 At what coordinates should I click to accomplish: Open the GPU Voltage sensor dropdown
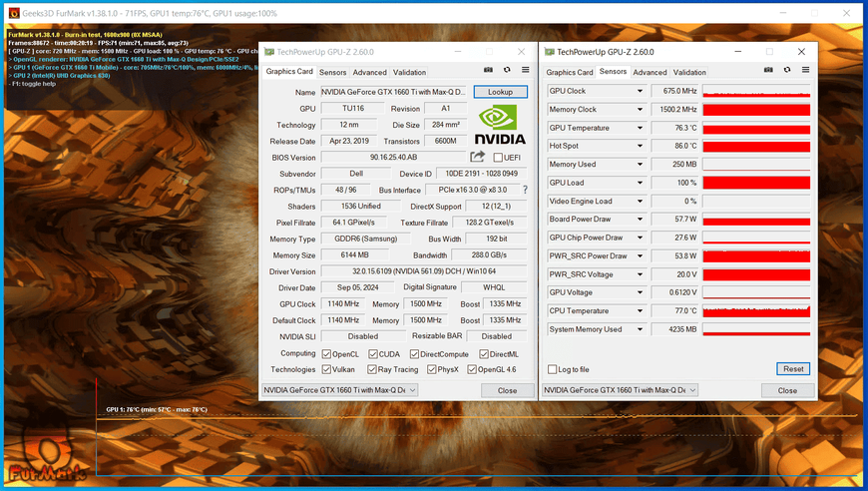(x=640, y=292)
